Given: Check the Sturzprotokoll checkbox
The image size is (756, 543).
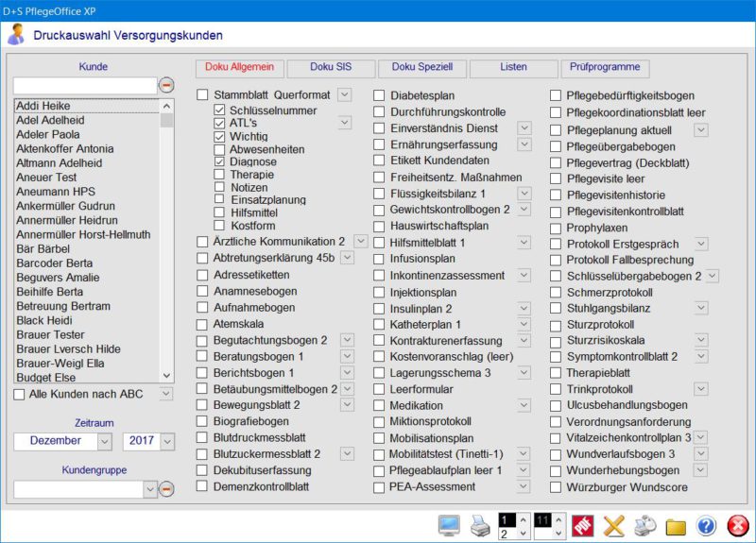Looking at the screenshot, I should [556, 325].
